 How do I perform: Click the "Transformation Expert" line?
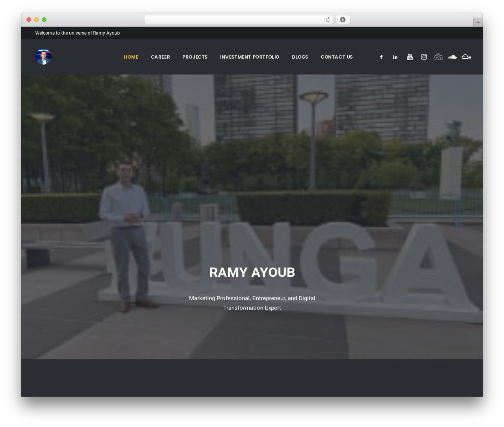click(x=252, y=308)
